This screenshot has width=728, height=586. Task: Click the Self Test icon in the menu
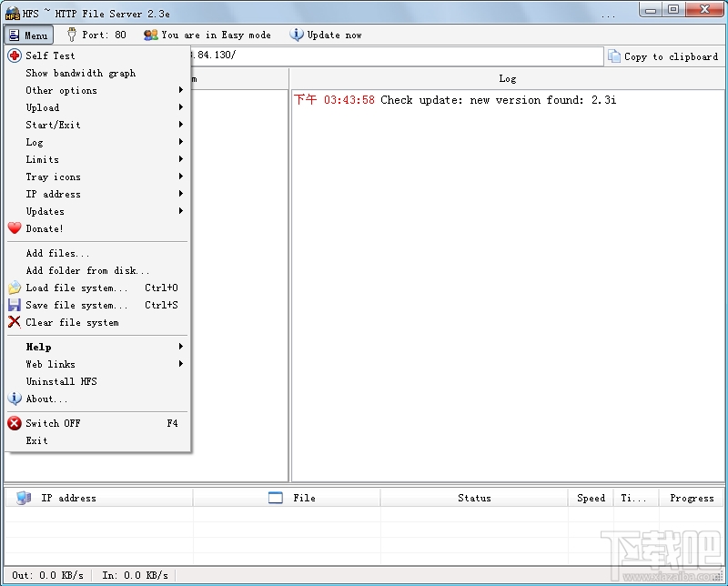[15, 56]
